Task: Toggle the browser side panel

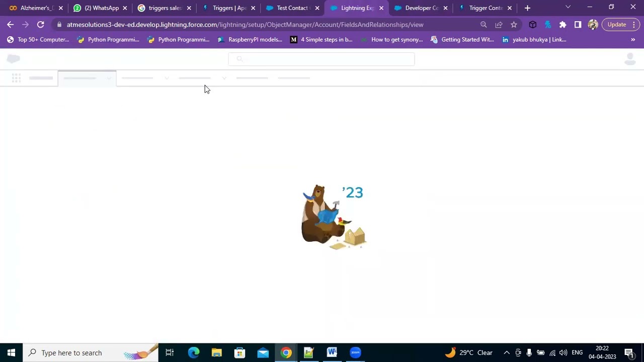Action: [x=578, y=25]
